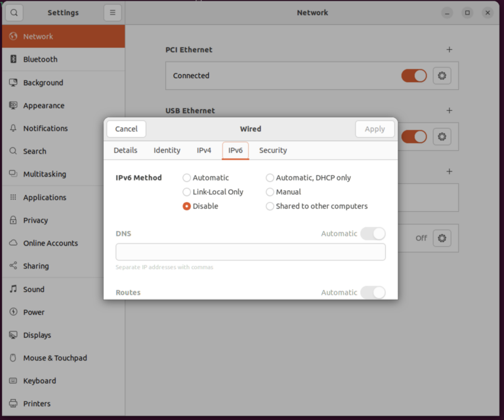
Task: Click the Apply button
Action: (x=375, y=129)
